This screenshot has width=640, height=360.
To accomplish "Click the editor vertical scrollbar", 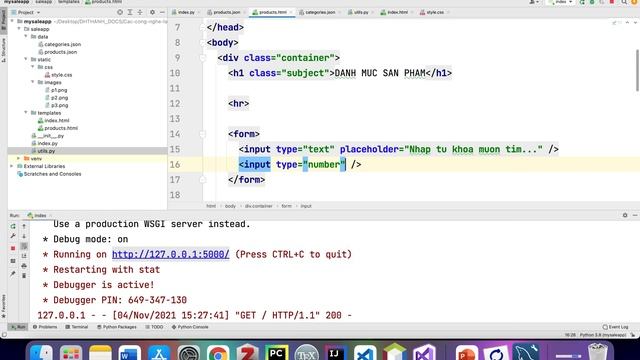I will 637,70.
